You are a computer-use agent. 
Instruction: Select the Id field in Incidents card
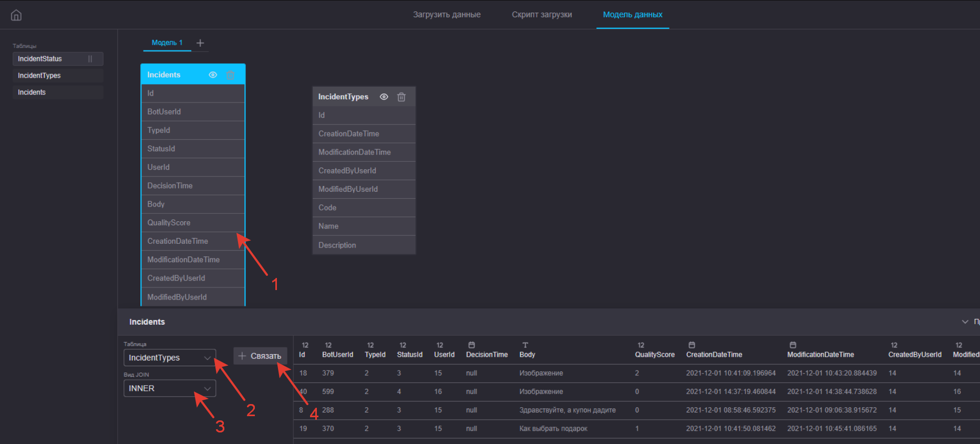pyautogui.click(x=193, y=94)
